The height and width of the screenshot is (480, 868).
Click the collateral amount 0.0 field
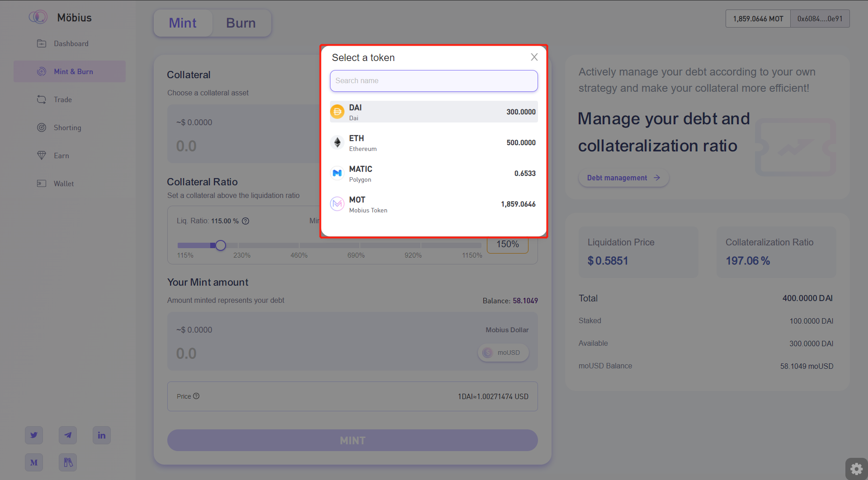pyautogui.click(x=186, y=146)
